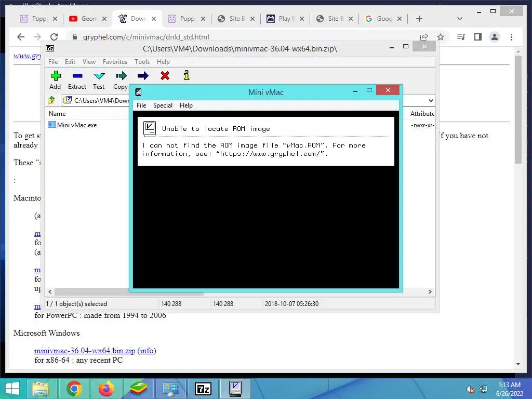This screenshot has width=532, height=399.
Task: Open File Explorer from taskbar
Action: [41, 389]
